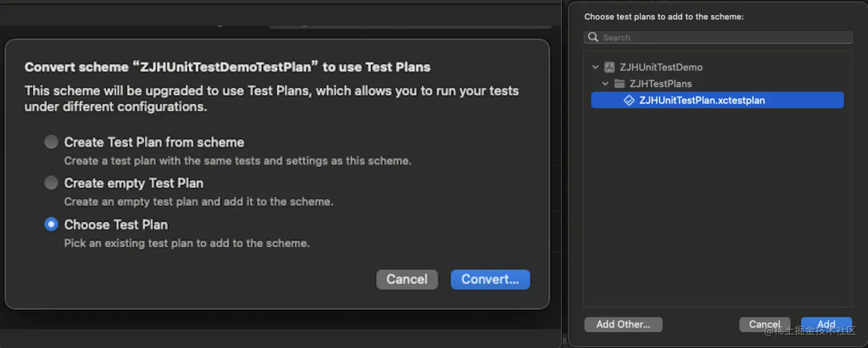868x348 pixels.
Task: Select 'Create empty Test Plan' option
Action: pyautogui.click(x=51, y=183)
